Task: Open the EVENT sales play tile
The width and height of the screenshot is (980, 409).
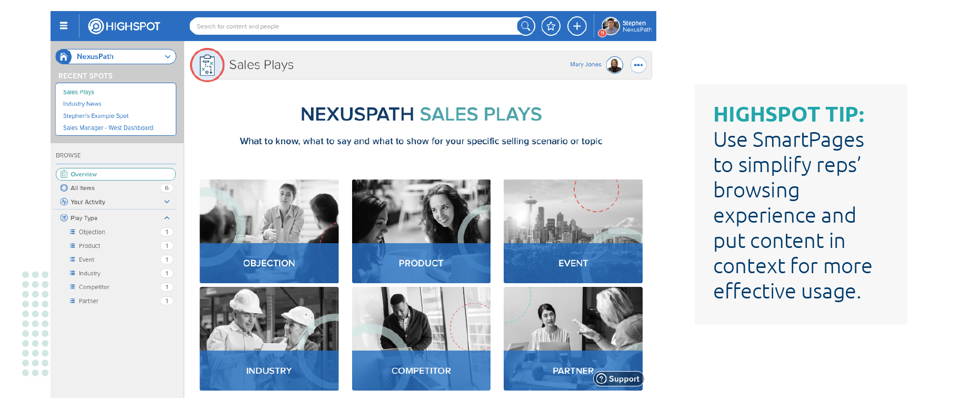Action: tap(573, 231)
